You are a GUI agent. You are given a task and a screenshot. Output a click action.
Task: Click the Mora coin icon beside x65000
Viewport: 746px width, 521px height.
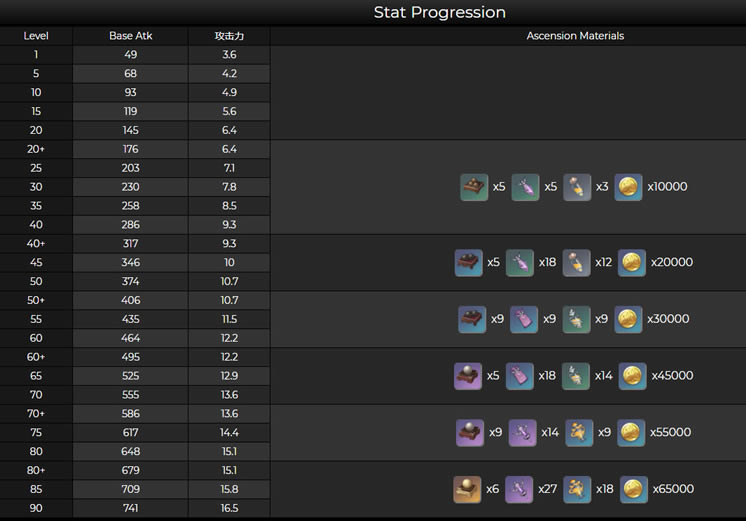634,489
